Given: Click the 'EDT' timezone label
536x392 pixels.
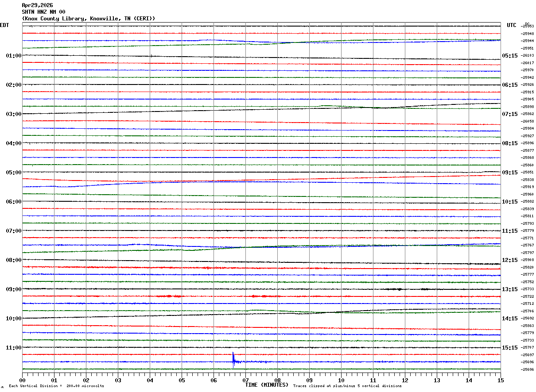Looking at the screenshot, I should point(4,25).
